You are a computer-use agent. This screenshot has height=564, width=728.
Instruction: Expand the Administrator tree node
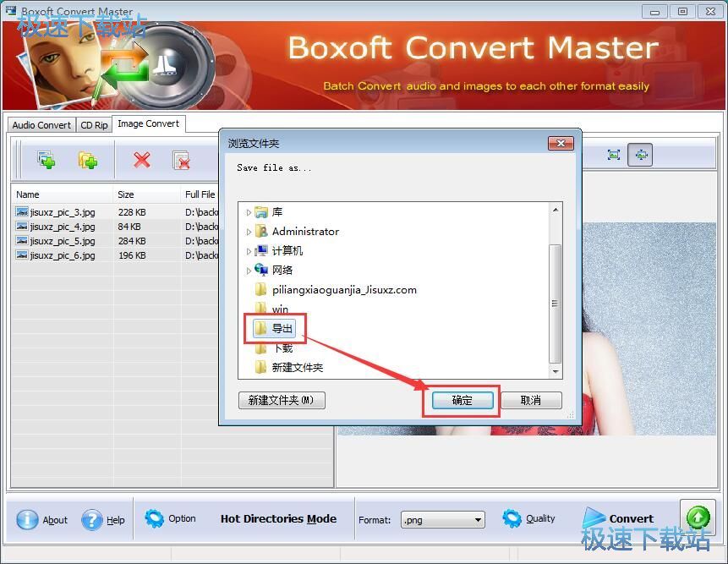tap(249, 232)
